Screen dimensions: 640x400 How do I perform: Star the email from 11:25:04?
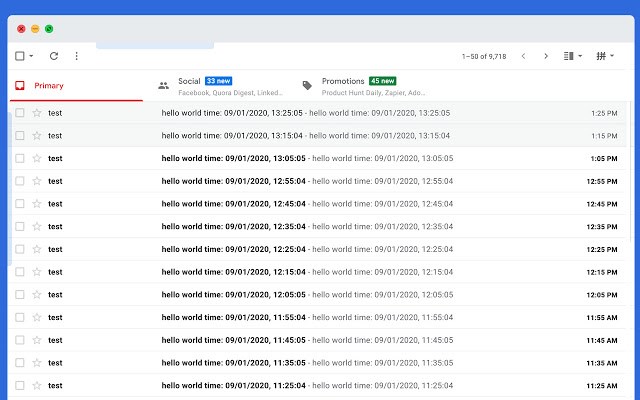tap(37, 385)
